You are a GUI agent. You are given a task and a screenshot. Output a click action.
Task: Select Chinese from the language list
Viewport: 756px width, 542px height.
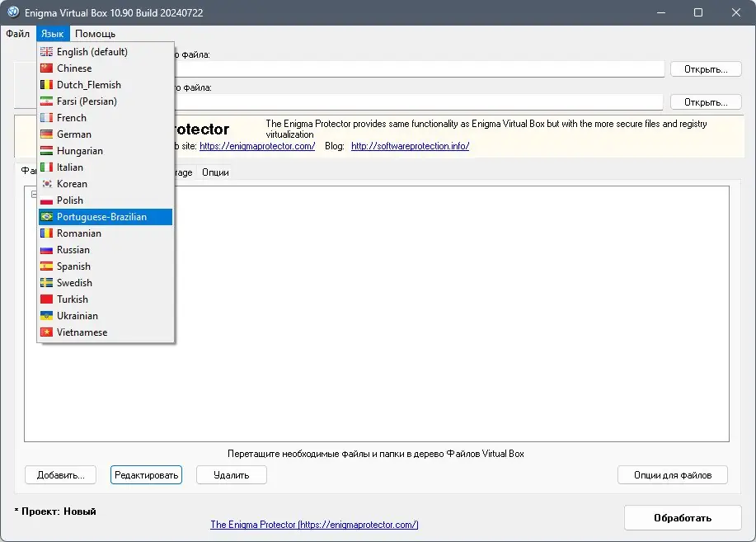pyautogui.click(x=105, y=68)
